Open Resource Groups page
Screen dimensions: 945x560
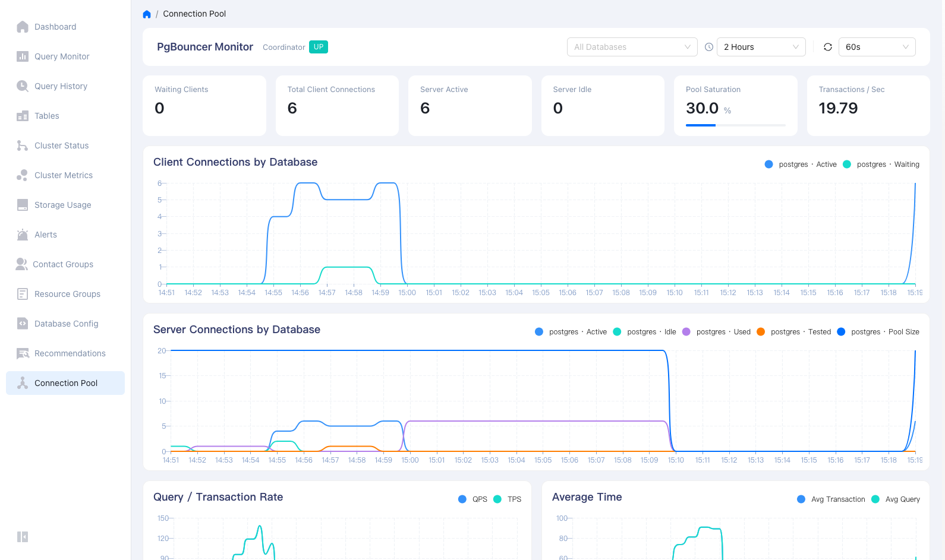(65, 294)
